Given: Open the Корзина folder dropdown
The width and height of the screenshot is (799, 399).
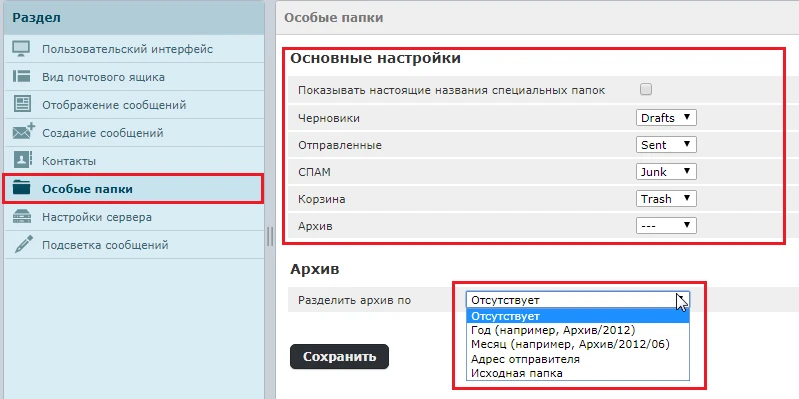Looking at the screenshot, I should click(666, 199).
